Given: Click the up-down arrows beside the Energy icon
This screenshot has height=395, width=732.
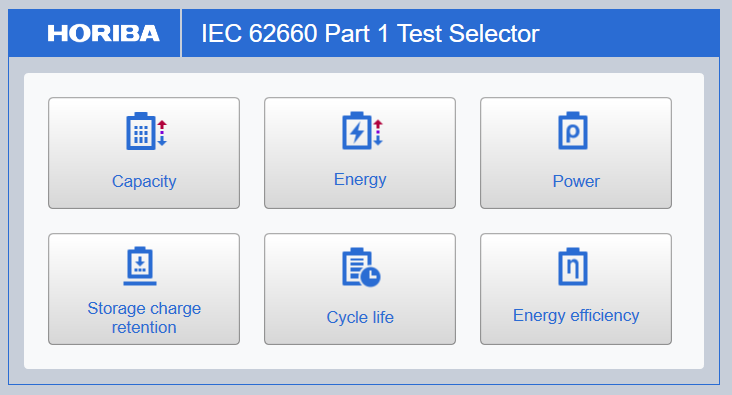Looking at the screenshot, I should (x=378, y=133).
